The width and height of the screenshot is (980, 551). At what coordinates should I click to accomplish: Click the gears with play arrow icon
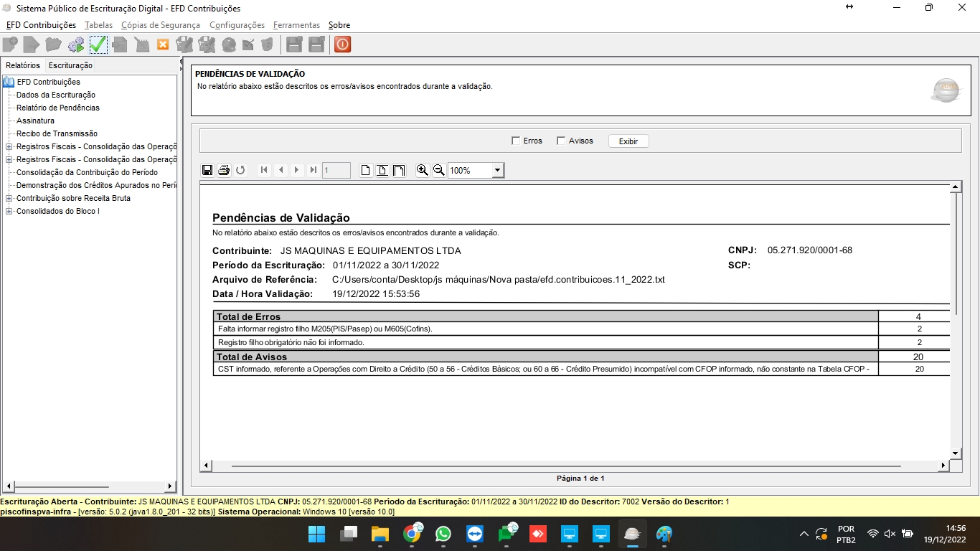click(x=76, y=44)
